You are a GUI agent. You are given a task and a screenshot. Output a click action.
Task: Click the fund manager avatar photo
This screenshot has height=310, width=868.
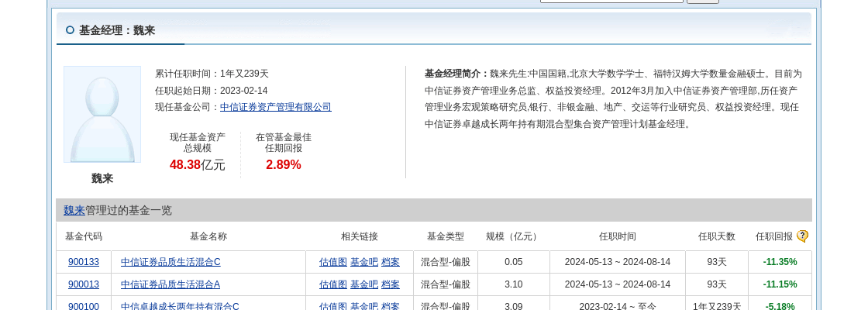pyautogui.click(x=102, y=114)
